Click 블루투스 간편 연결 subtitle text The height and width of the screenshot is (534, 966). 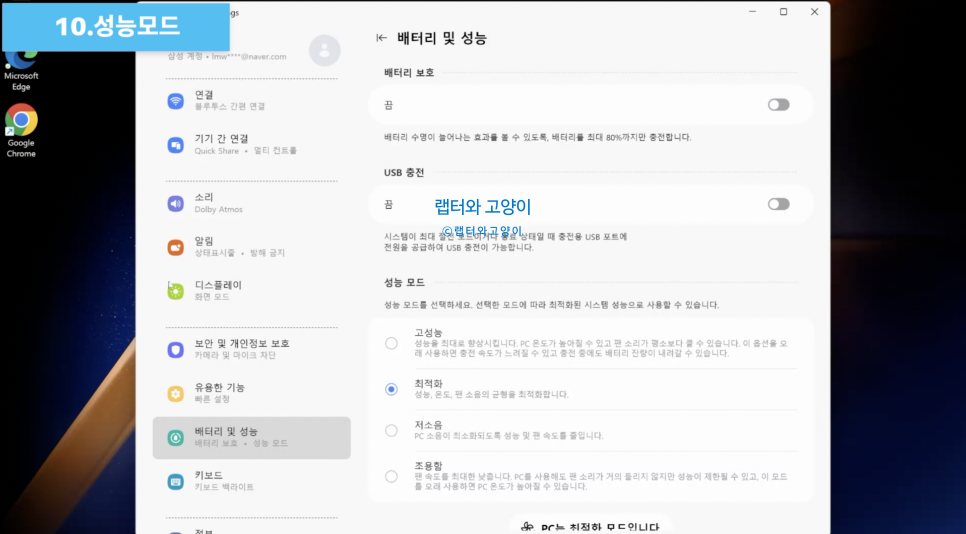click(230, 107)
